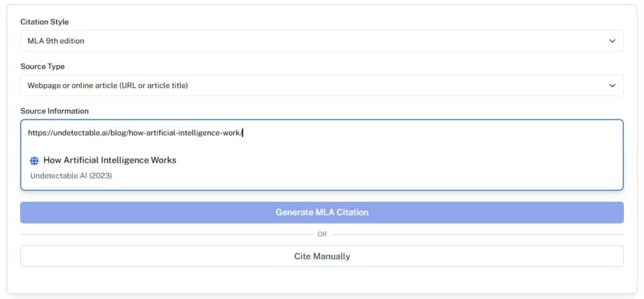Expand the Source Type chevron arrow
The image size is (644, 299).
[613, 85]
